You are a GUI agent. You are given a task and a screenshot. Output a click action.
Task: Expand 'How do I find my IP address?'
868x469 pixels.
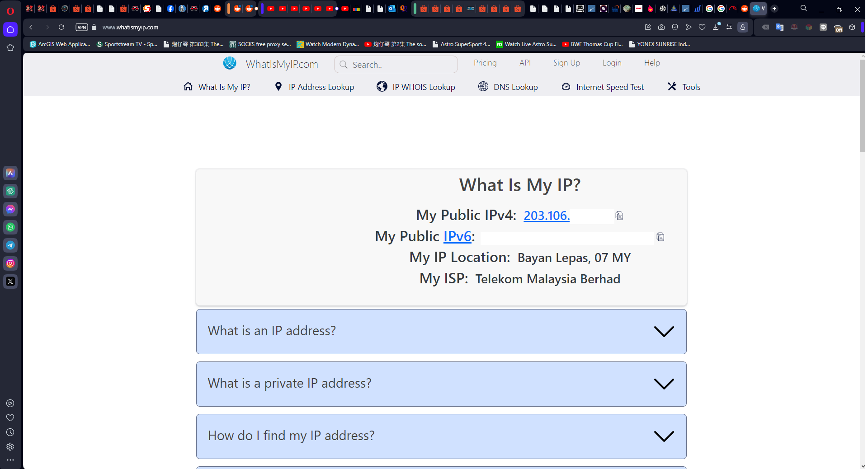point(441,436)
